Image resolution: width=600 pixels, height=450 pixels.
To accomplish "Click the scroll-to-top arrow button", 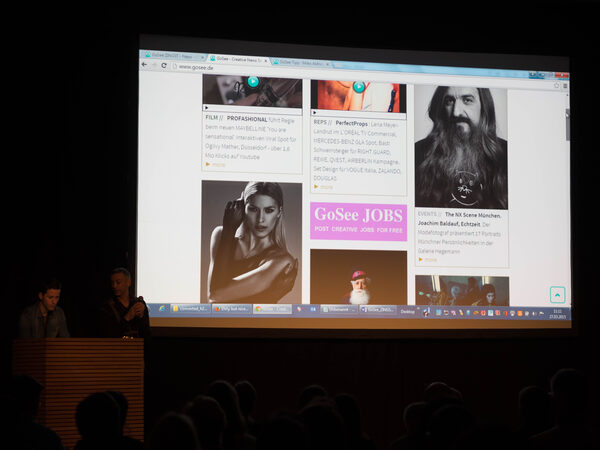I will pos(558,295).
